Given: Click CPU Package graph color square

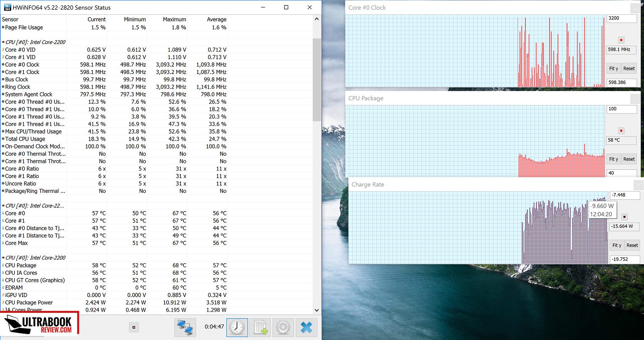Looking at the screenshot, I should click(621, 131).
